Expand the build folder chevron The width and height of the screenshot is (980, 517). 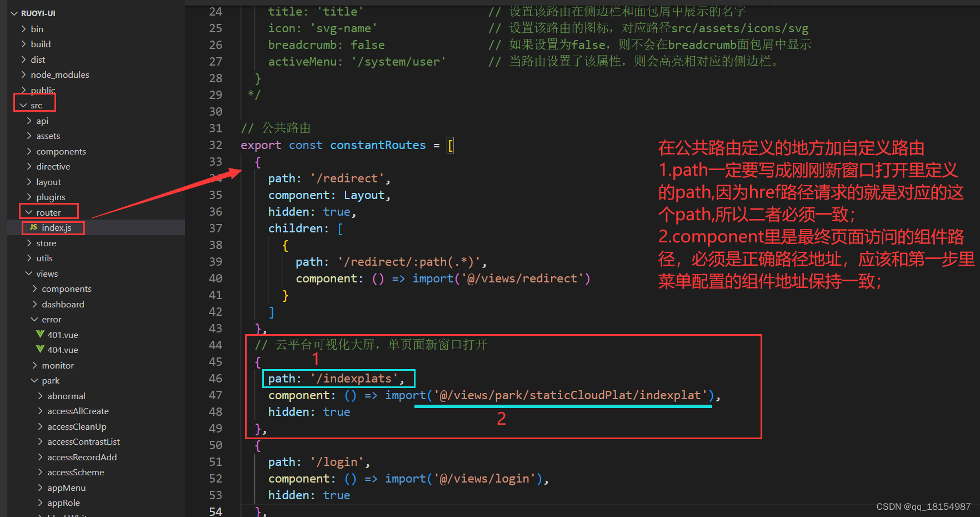pos(23,44)
